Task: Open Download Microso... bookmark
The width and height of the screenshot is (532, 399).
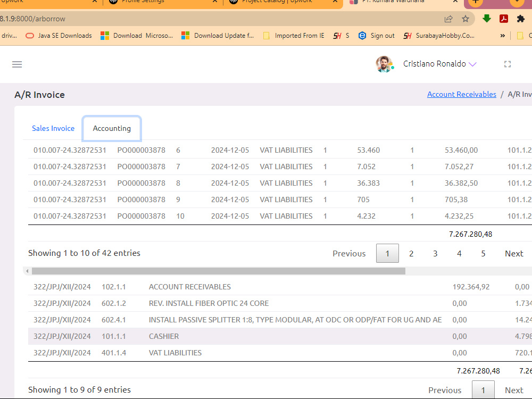Action: pyautogui.click(x=137, y=36)
